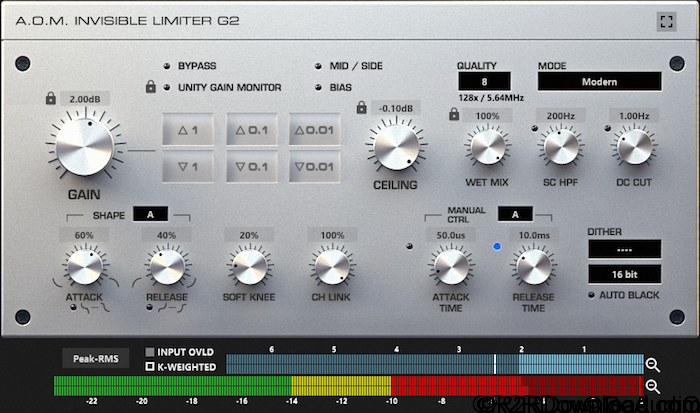Click the -0.10dB ceiling value field
This screenshot has height=413, width=700.
(x=396, y=108)
